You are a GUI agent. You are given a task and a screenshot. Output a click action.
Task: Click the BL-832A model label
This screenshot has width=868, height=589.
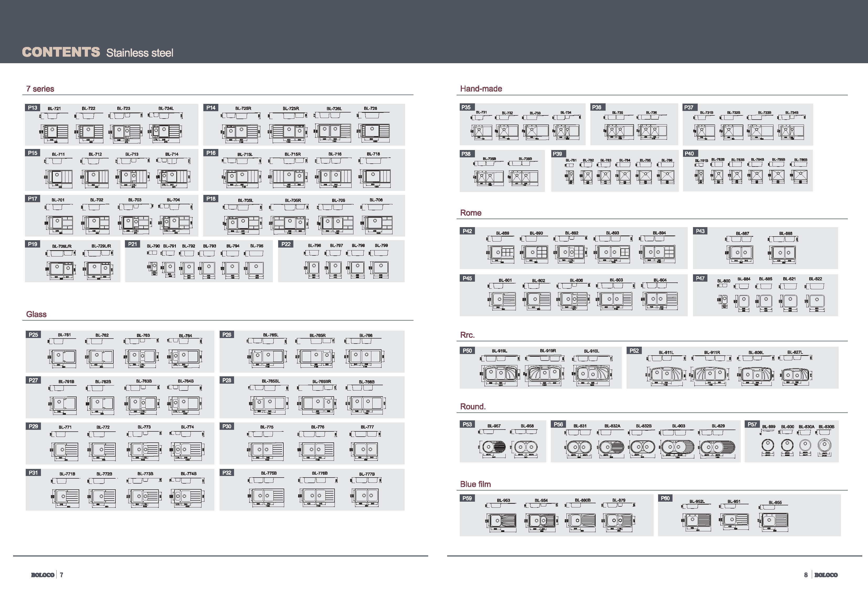(x=612, y=426)
